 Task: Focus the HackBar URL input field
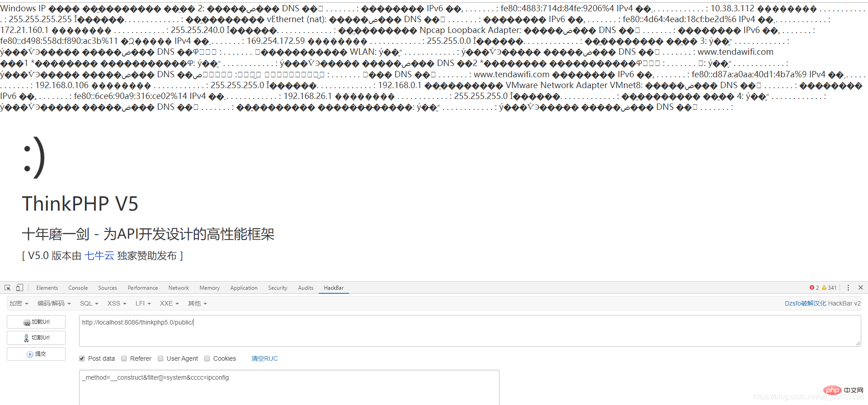coord(470,331)
